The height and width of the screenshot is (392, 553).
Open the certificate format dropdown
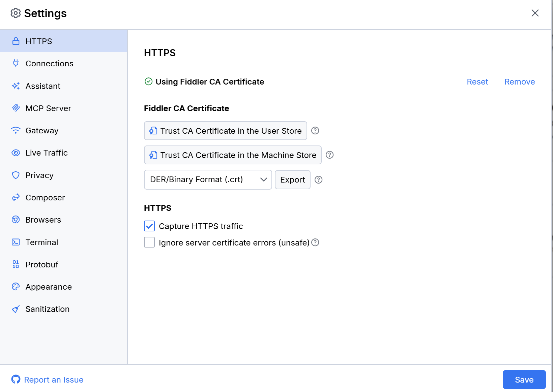(x=208, y=180)
